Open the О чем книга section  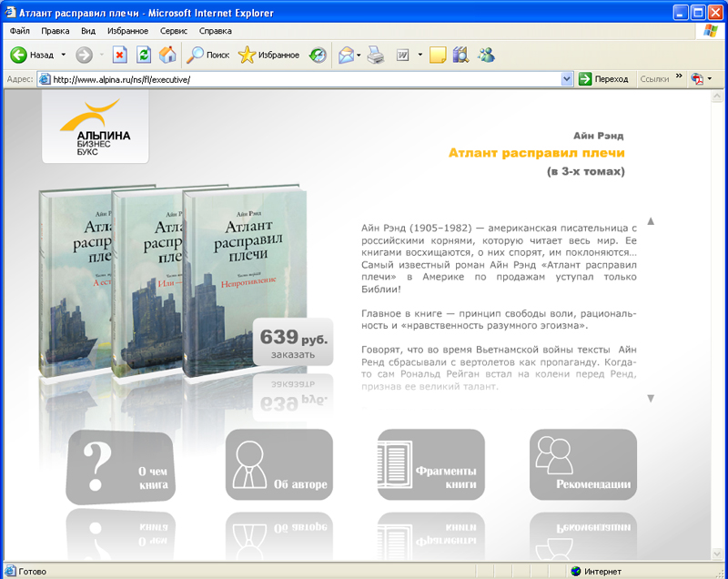pos(121,467)
